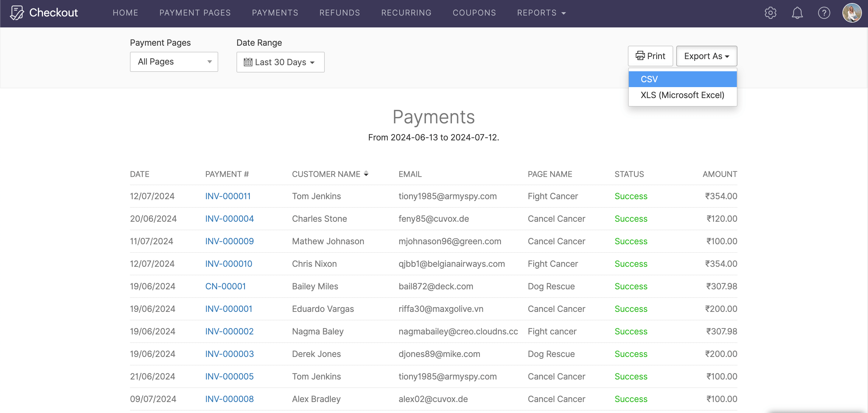View credit note CN-00001 for Bailey Miles
The width and height of the screenshot is (868, 413).
225,286
